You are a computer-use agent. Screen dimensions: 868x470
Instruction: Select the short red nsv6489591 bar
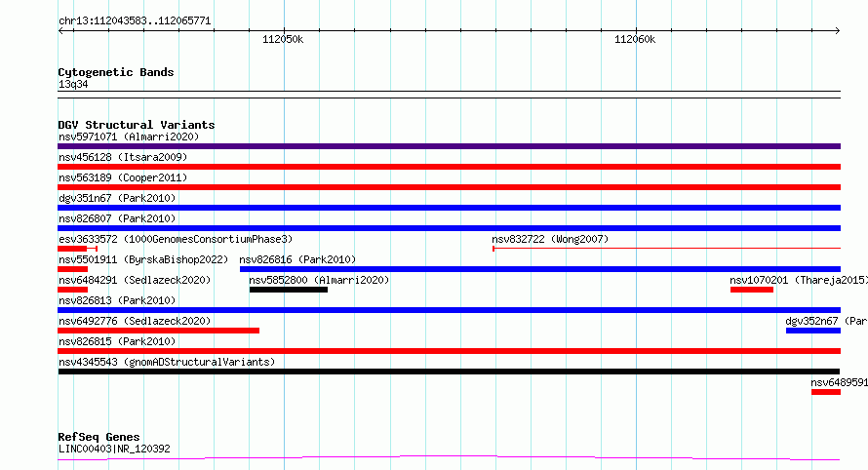pyautogui.click(x=826, y=392)
